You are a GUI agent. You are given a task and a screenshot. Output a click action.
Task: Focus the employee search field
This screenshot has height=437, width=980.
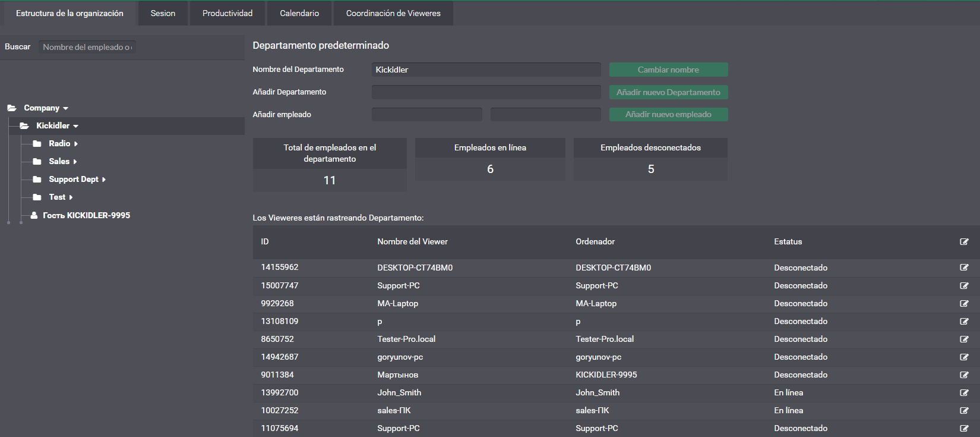coord(87,47)
